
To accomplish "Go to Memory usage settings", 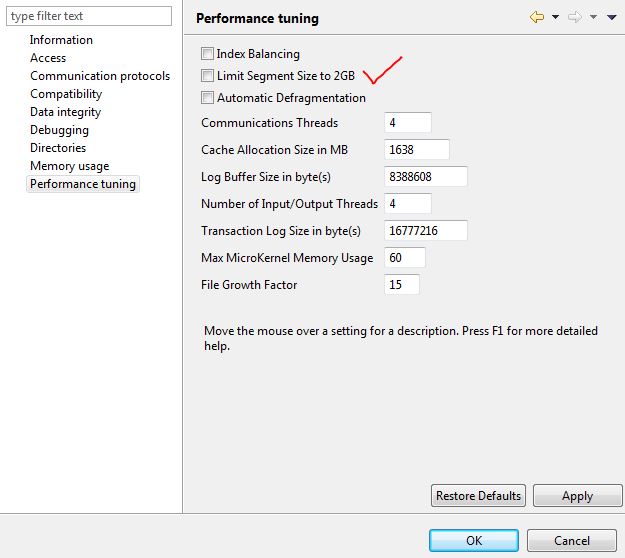I will point(69,166).
